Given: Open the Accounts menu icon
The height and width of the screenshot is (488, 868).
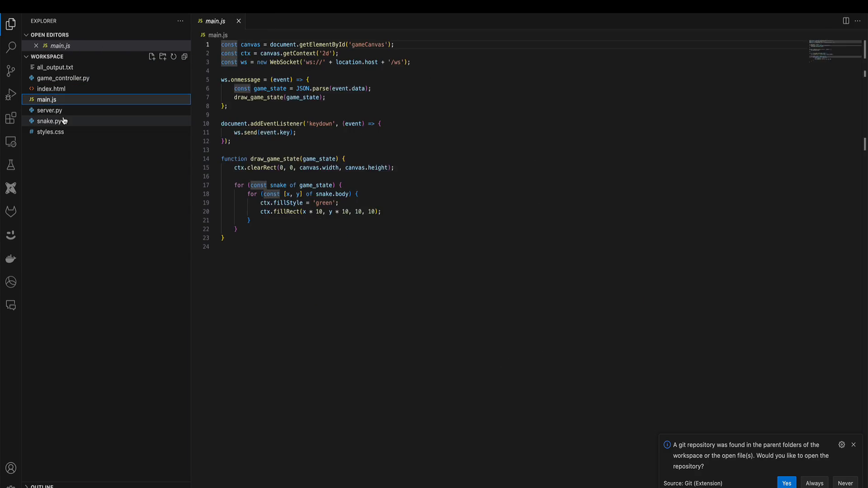Looking at the screenshot, I should pyautogui.click(x=11, y=468).
